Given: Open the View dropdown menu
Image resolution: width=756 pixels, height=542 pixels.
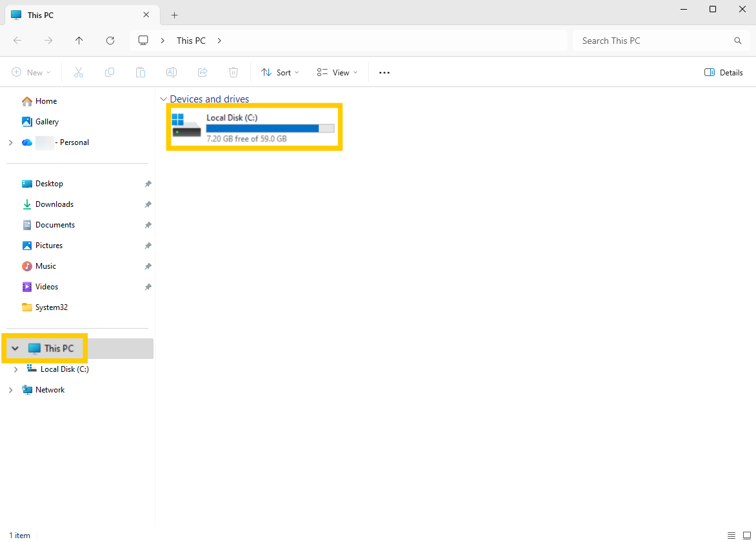Looking at the screenshot, I should coord(337,72).
